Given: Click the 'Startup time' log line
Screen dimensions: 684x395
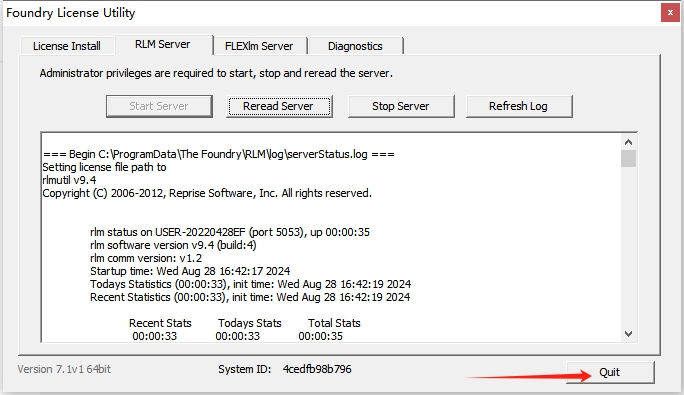Looking at the screenshot, I should [x=190, y=271].
